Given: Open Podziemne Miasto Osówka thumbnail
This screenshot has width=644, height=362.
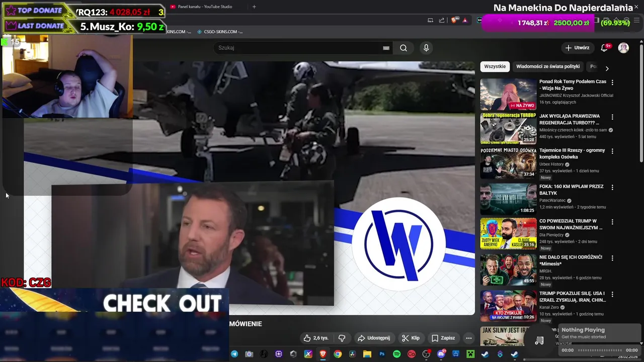Looking at the screenshot, I should click(508, 163).
